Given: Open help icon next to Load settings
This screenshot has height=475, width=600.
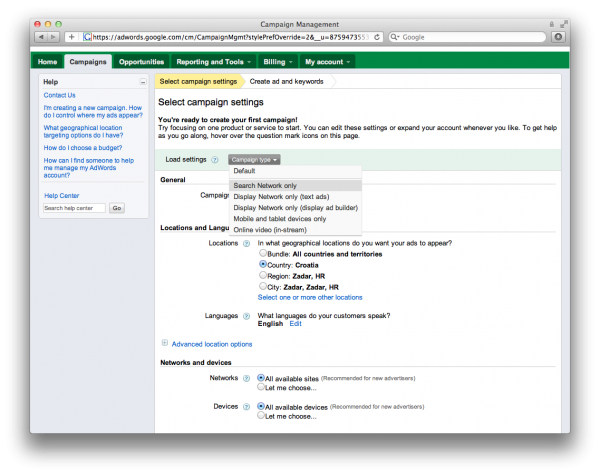Looking at the screenshot, I should click(x=215, y=160).
